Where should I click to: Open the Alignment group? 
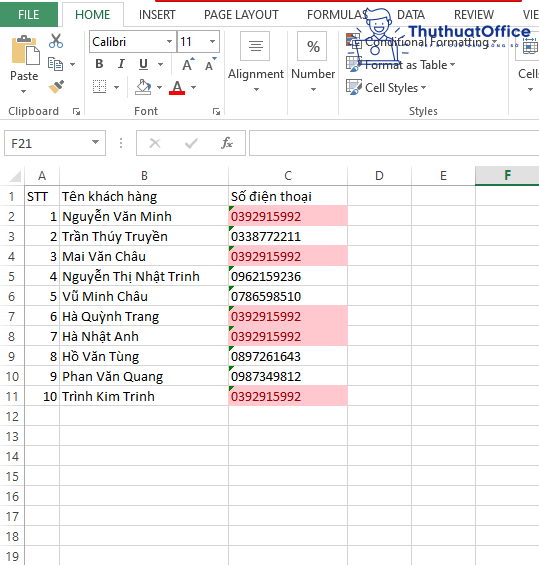[x=256, y=61]
